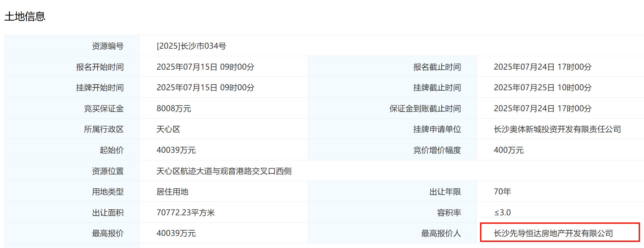Select land type 居住用地
Image resolution: width=644 pixels, height=248 pixels.
[x=172, y=192]
